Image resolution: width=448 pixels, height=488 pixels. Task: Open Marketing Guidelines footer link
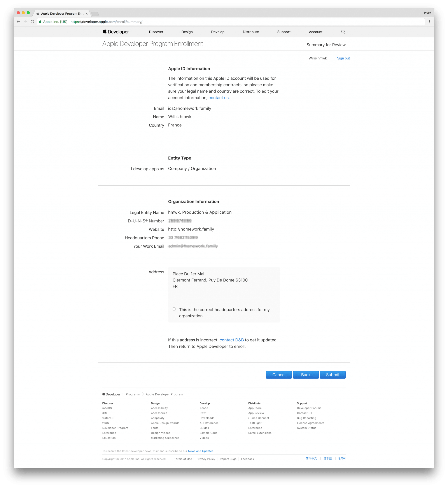(x=165, y=438)
